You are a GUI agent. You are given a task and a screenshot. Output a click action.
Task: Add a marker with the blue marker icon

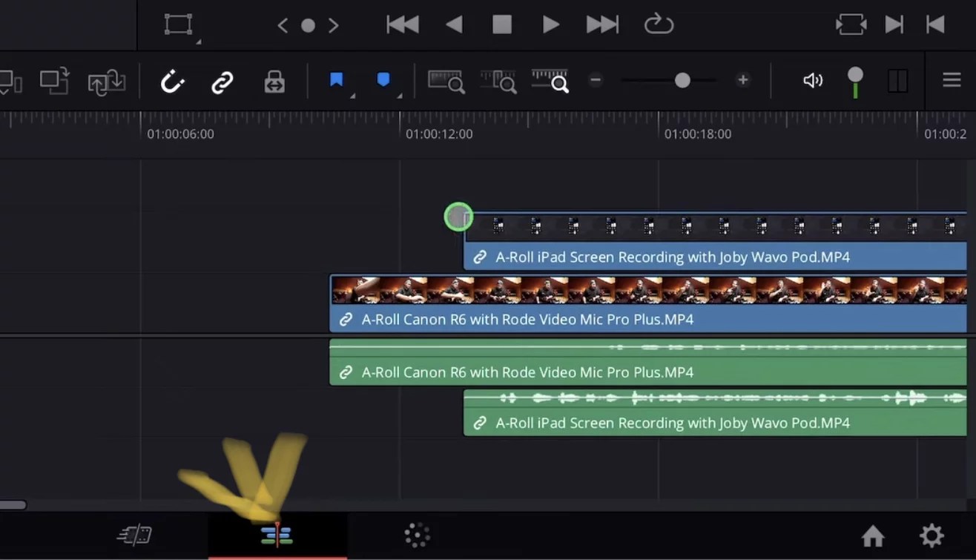click(384, 78)
